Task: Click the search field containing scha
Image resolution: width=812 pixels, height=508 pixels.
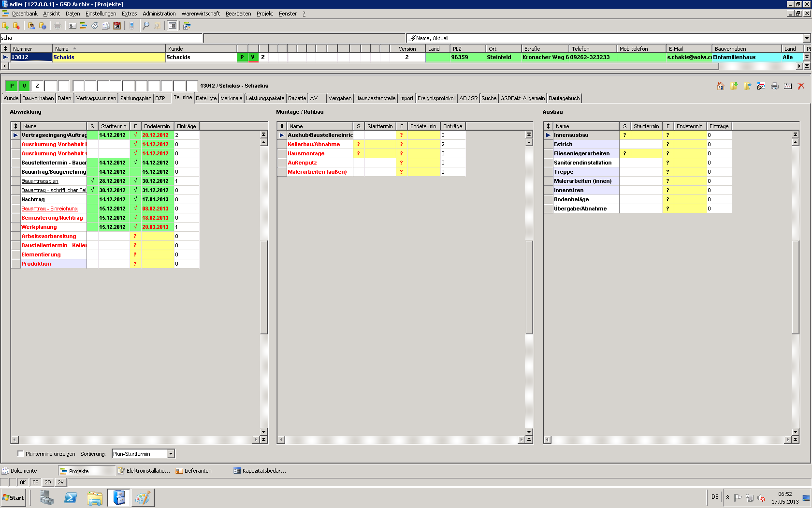Action: tap(101, 38)
